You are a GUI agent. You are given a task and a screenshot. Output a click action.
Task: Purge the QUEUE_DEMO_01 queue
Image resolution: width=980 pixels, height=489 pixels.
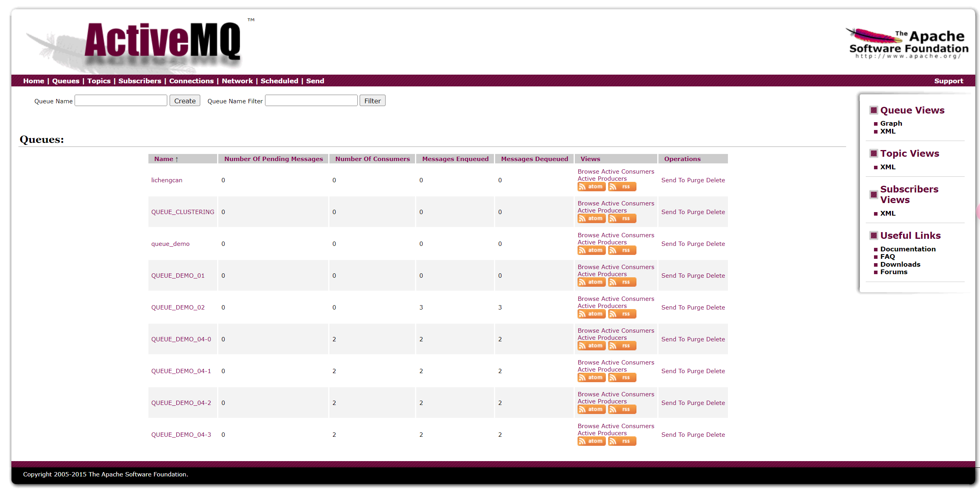[x=695, y=276]
